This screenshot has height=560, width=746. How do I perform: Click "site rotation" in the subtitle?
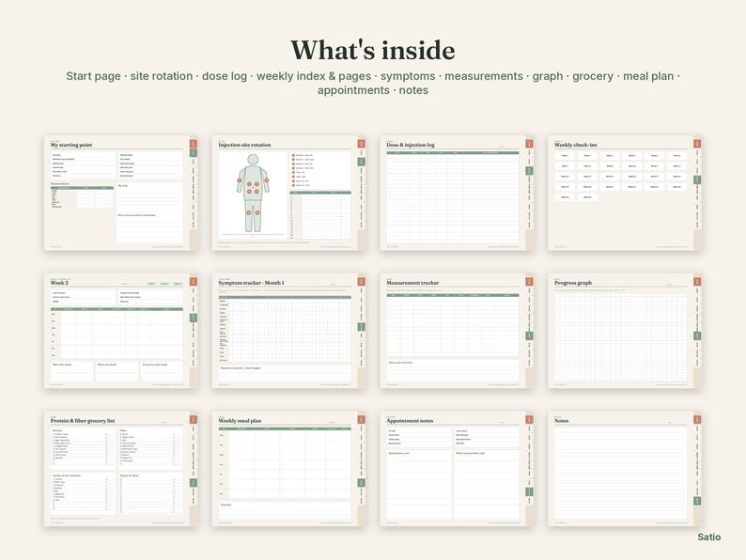[x=162, y=76]
